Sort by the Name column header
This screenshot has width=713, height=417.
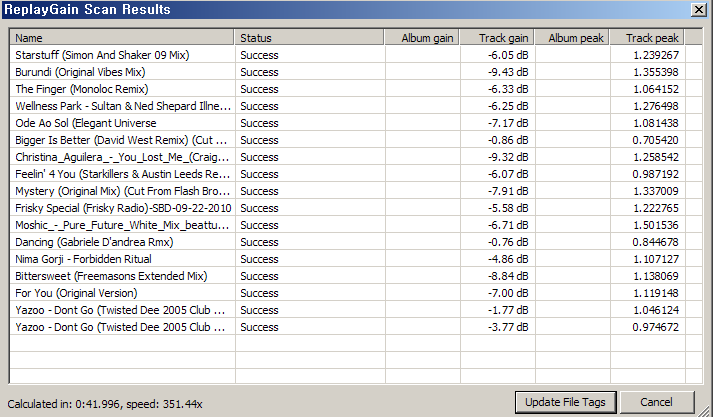point(122,38)
